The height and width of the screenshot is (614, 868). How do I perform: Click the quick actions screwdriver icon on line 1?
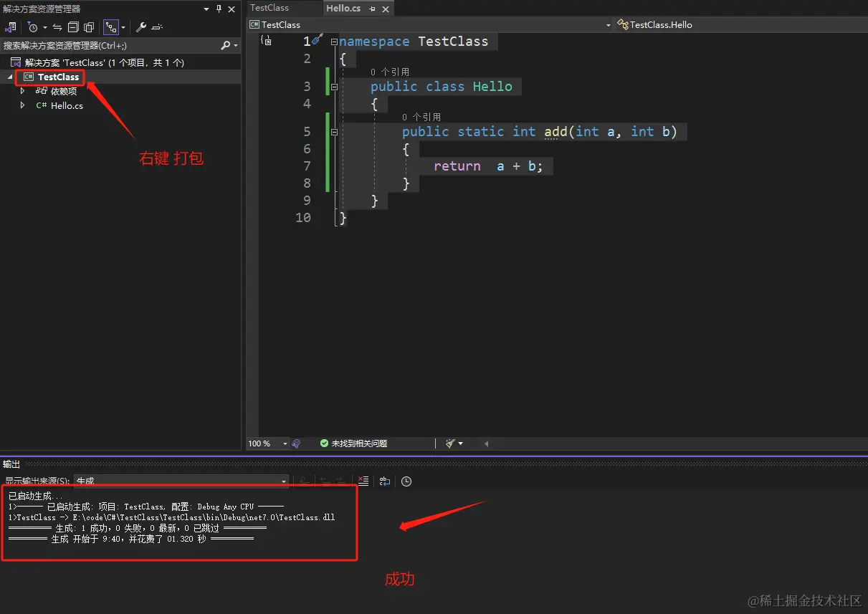coord(317,40)
